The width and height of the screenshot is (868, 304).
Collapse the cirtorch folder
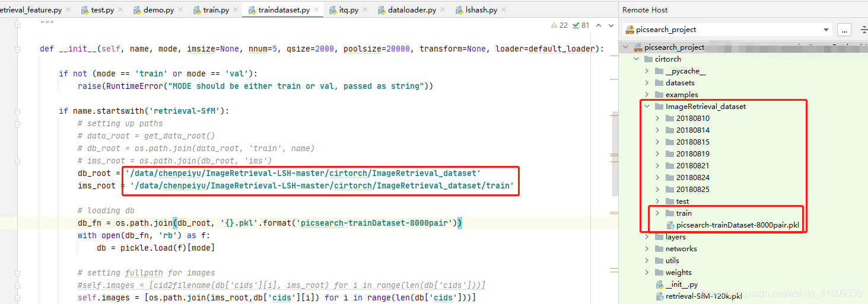tap(637, 59)
